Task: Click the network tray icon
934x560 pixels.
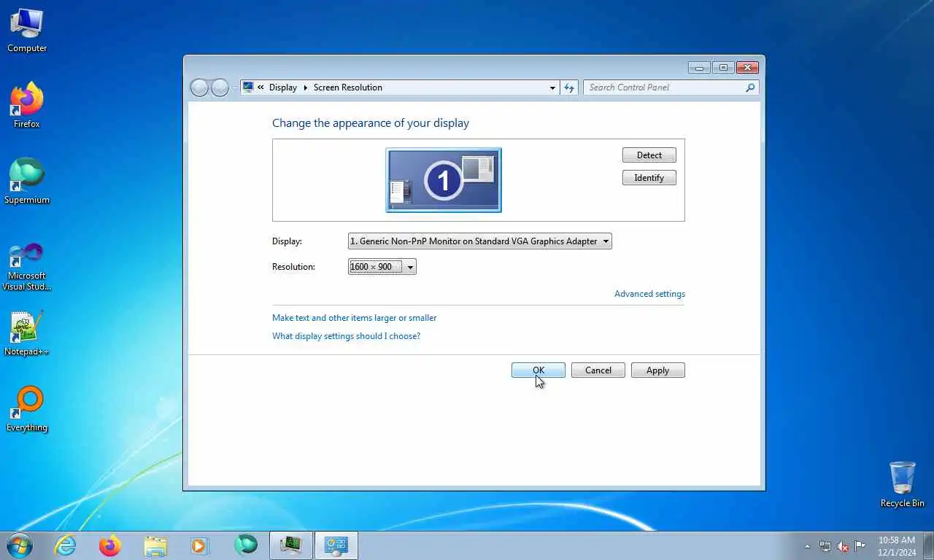Action: [x=825, y=546]
